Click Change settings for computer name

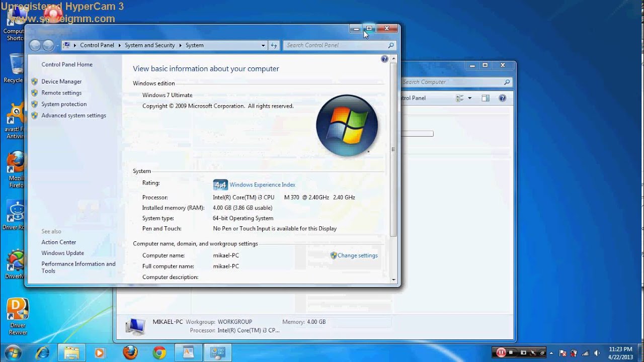pyautogui.click(x=357, y=255)
